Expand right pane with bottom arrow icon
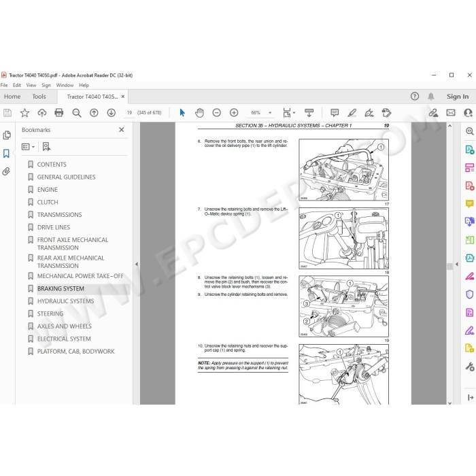Viewport: 476px width, 476px height. coord(471,397)
